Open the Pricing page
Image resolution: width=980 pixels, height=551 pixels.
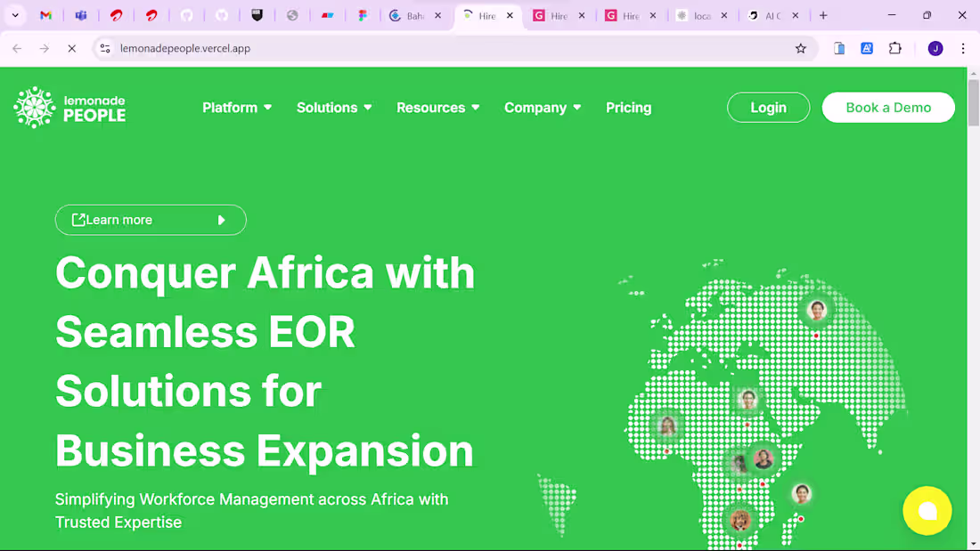[629, 108]
